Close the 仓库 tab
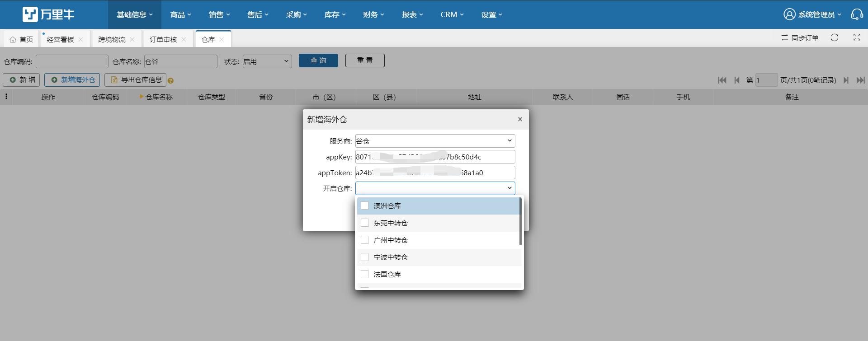 pos(222,39)
